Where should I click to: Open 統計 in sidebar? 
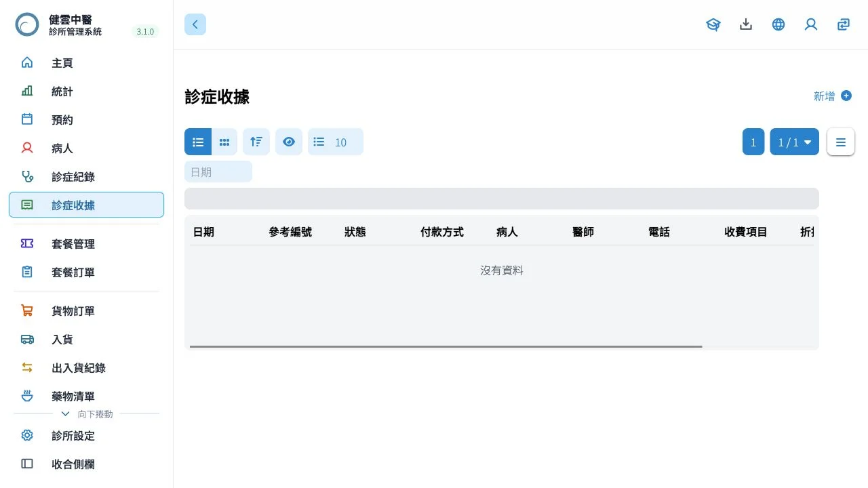[x=86, y=91]
